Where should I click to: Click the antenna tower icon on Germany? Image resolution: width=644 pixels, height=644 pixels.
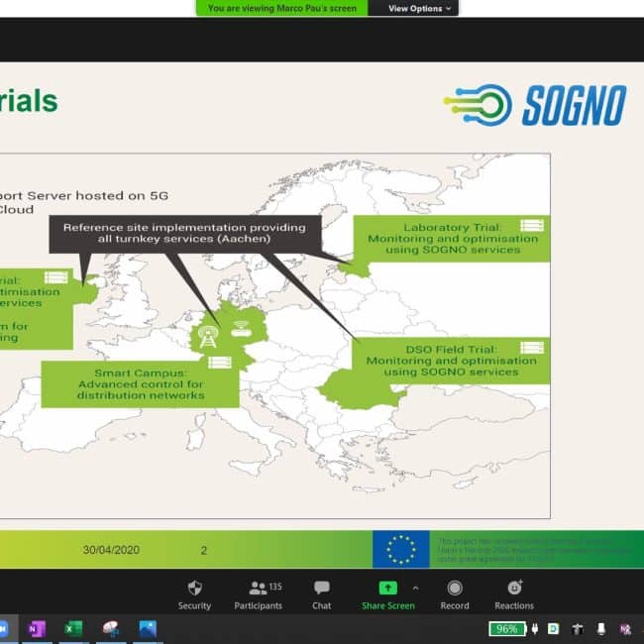(208, 337)
